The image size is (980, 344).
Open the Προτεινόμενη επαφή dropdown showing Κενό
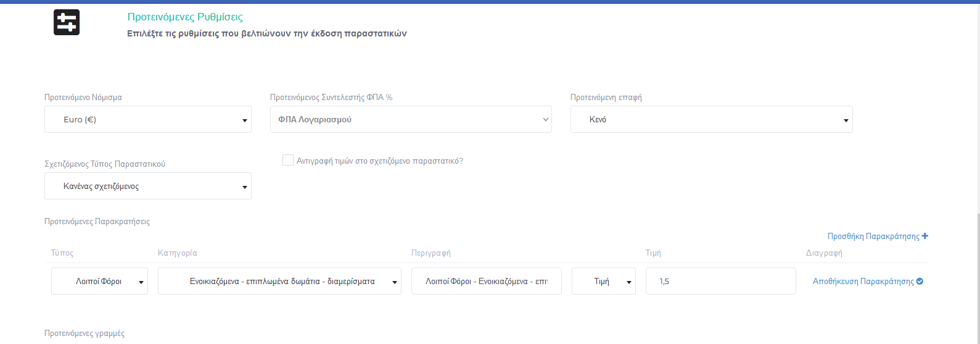click(711, 119)
